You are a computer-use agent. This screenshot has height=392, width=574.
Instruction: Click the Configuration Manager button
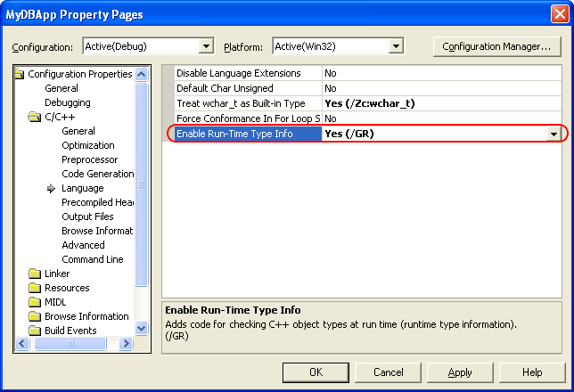[496, 46]
